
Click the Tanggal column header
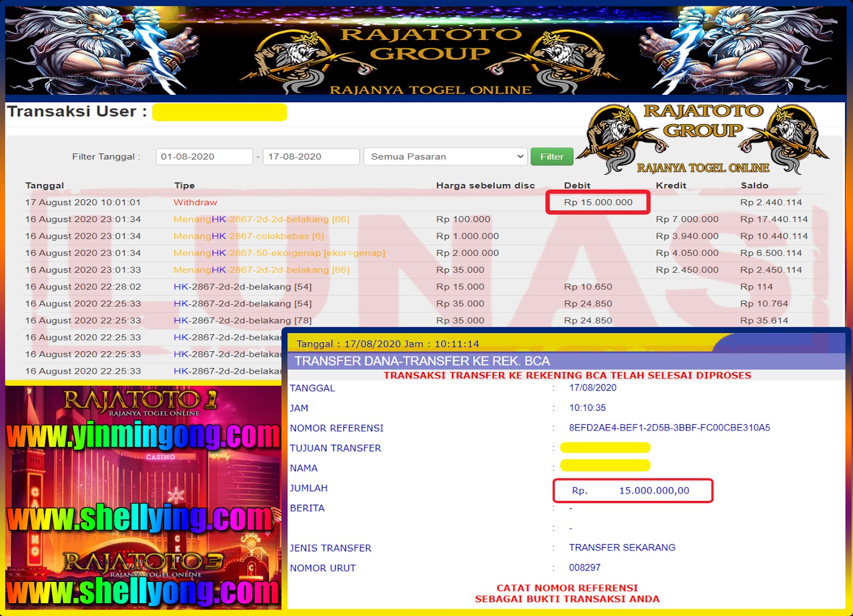pyautogui.click(x=45, y=185)
